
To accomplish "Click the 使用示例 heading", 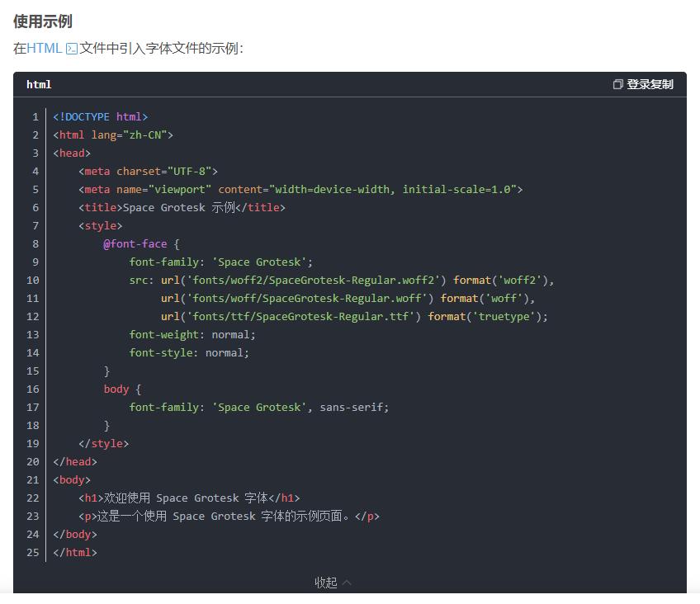I will (42, 21).
